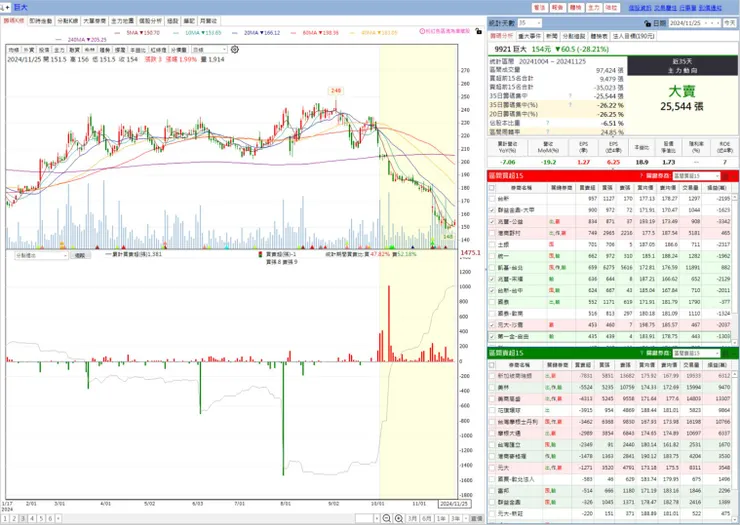Click the help icon in green 區間賣超15 header
Screen dimensions: 740x525
tap(641, 353)
